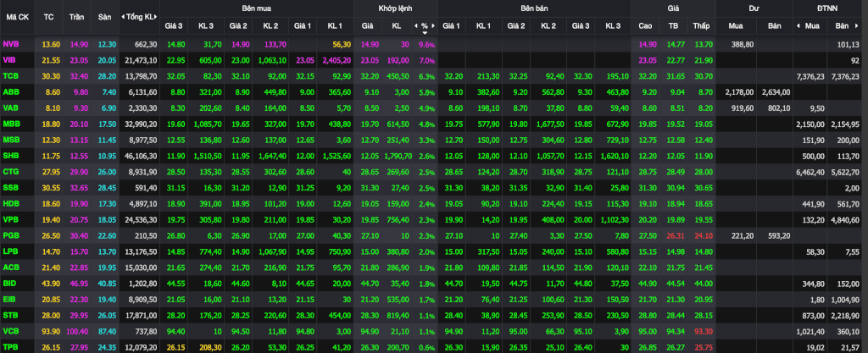Select VAB surplus sell value 802,10
The image size is (868, 353).
[780, 108]
